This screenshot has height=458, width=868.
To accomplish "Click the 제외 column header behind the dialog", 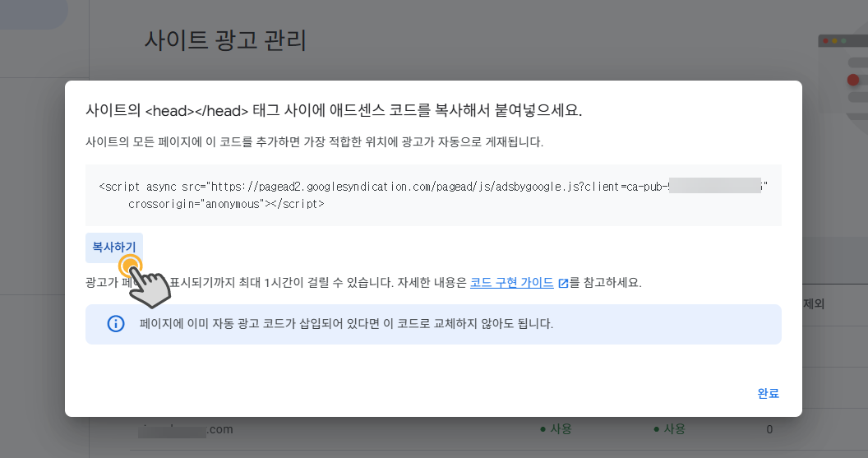I will click(x=814, y=303).
